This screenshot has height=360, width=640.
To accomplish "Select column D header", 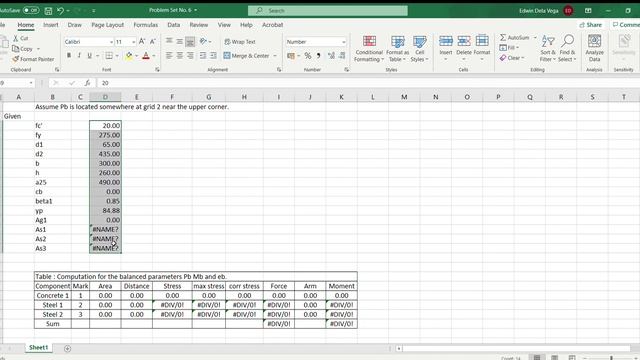I will [105, 97].
